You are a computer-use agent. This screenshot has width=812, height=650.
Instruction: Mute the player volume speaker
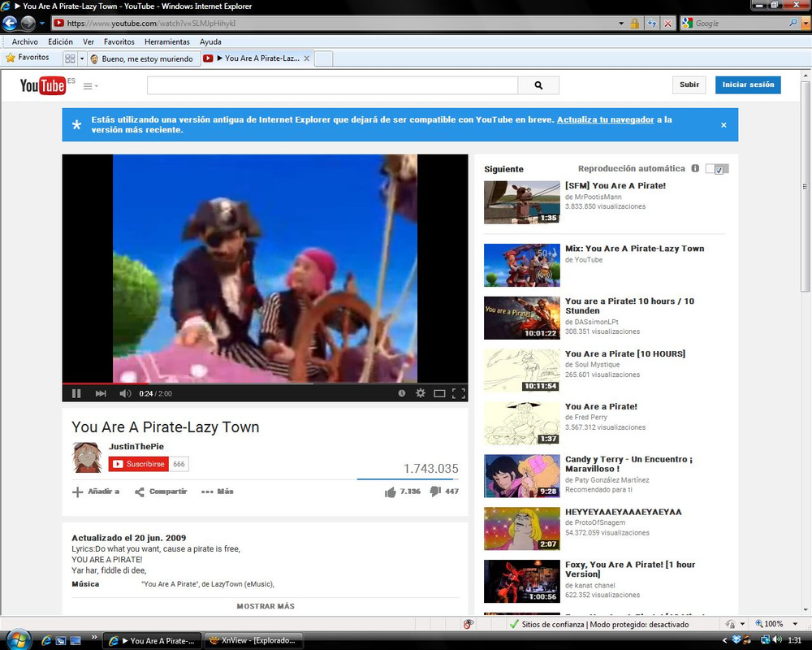[x=125, y=393]
